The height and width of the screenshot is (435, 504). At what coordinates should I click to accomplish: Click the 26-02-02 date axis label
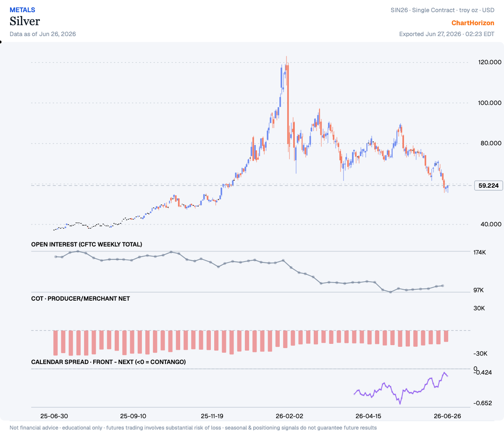pyautogui.click(x=289, y=416)
